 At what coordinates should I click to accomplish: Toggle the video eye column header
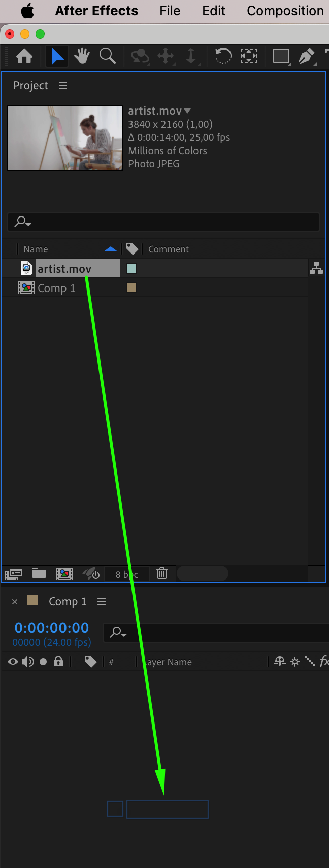coord(13,662)
